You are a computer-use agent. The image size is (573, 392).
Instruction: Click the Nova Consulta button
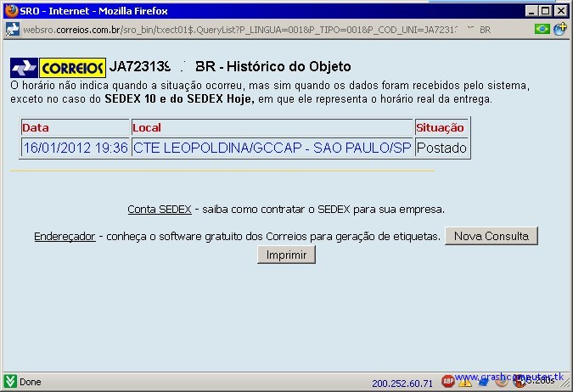(x=492, y=236)
